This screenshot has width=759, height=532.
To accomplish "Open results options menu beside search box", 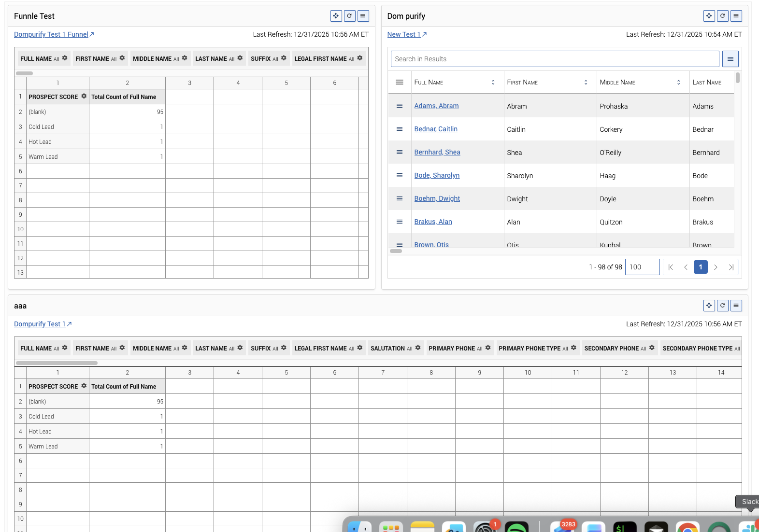I will 730,59.
